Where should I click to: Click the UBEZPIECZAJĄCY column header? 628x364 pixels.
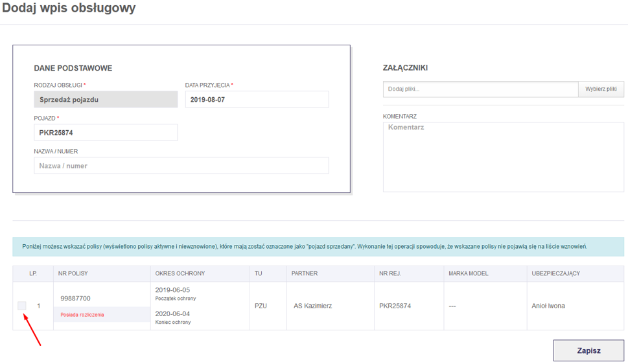click(x=555, y=273)
